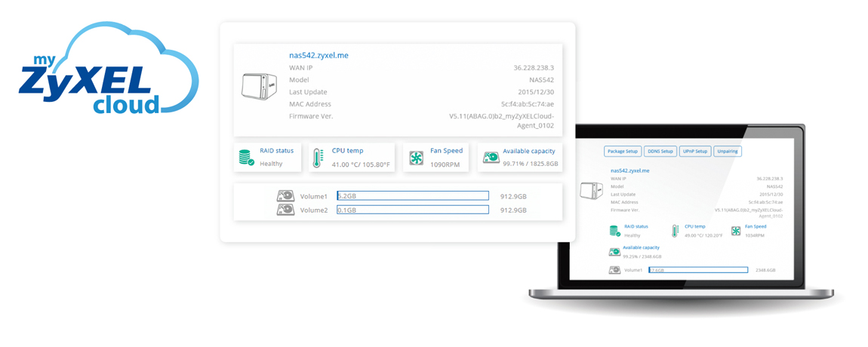This screenshot has width=868, height=347.
Task: Select the WAN IP value 36.228.238.3 in the large card
Action: pos(534,68)
